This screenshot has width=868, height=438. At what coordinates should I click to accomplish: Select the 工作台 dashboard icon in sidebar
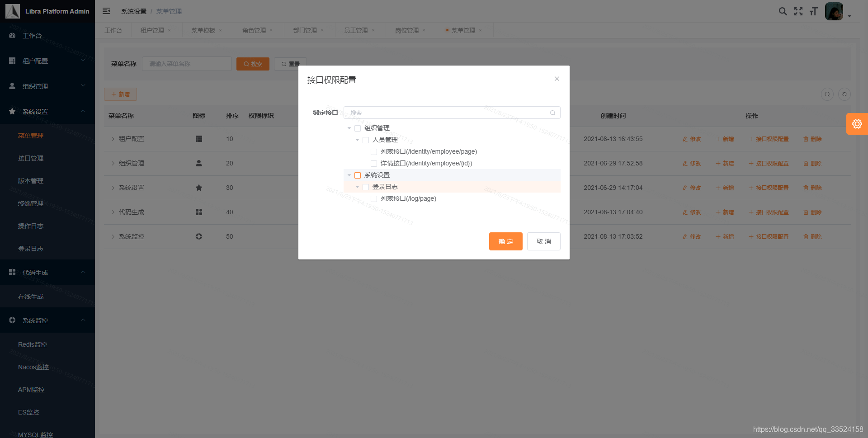pyautogui.click(x=12, y=35)
